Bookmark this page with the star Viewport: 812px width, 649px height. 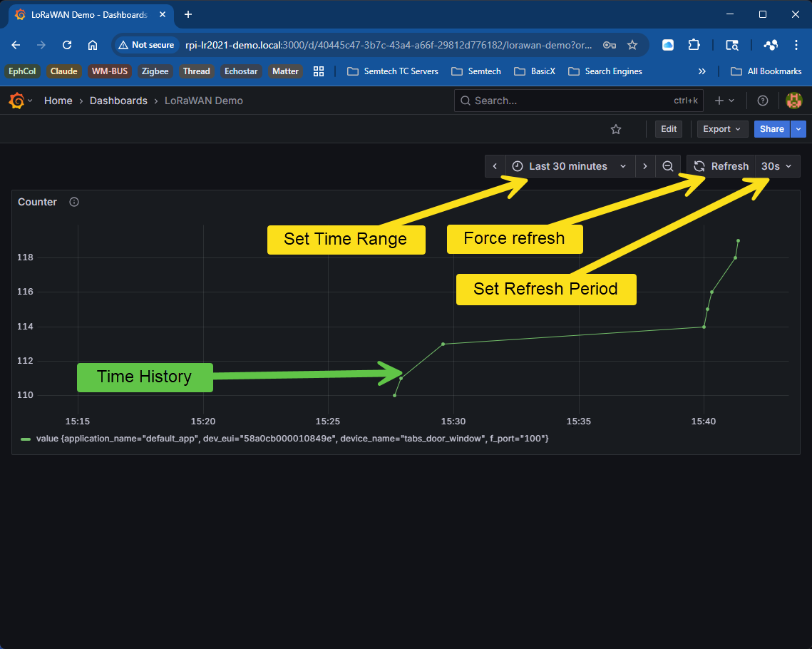click(632, 45)
